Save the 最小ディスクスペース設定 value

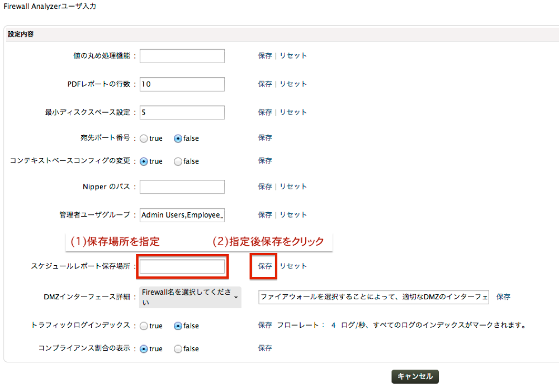click(x=265, y=112)
